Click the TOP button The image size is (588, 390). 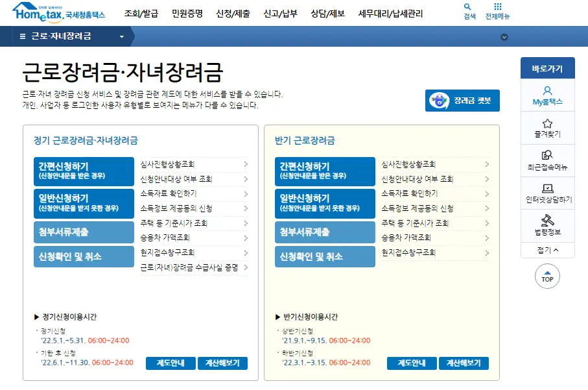pos(547,276)
